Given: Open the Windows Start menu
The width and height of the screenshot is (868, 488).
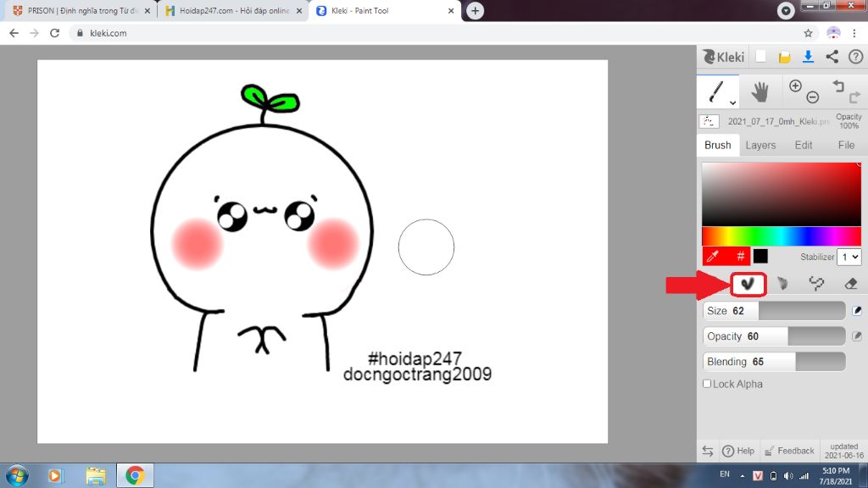Looking at the screenshot, I should (17, 476).
